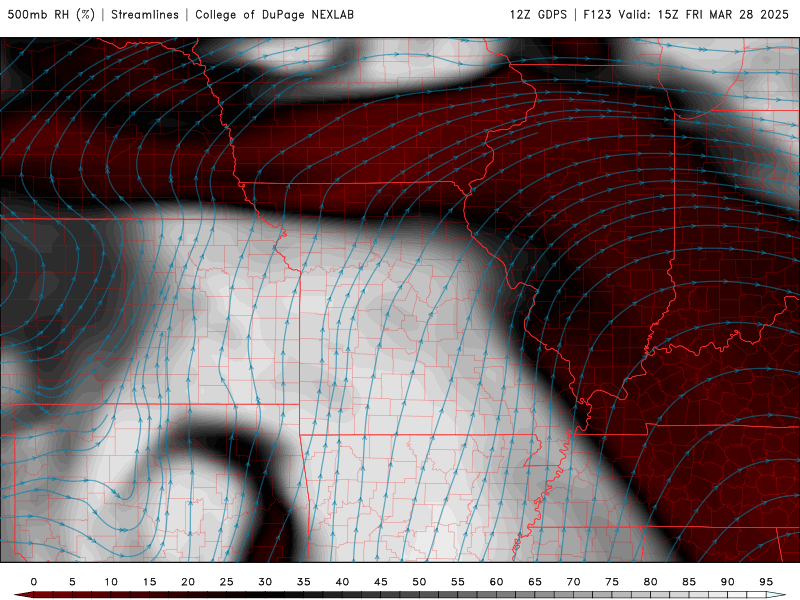Click the "Streamlines" label in the header
Image resolution: width=800 pixels, height=600 pixels.
tap(145, 15)
